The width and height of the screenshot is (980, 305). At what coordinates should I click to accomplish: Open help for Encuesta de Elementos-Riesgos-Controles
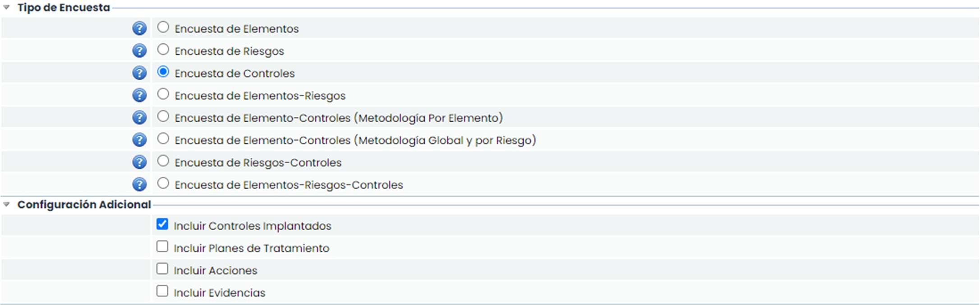click(139, 185)
